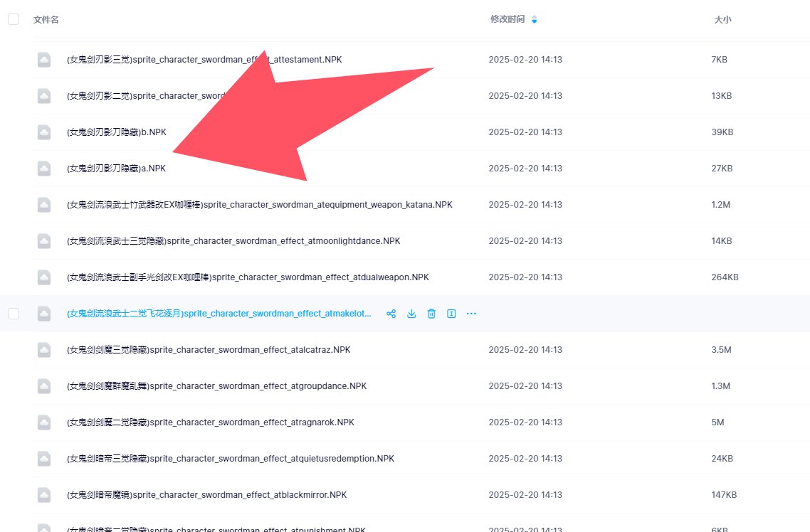810x532 pixels.
Task: Click file icon of atragnarok.NPK row
Action: pos(44,422)
